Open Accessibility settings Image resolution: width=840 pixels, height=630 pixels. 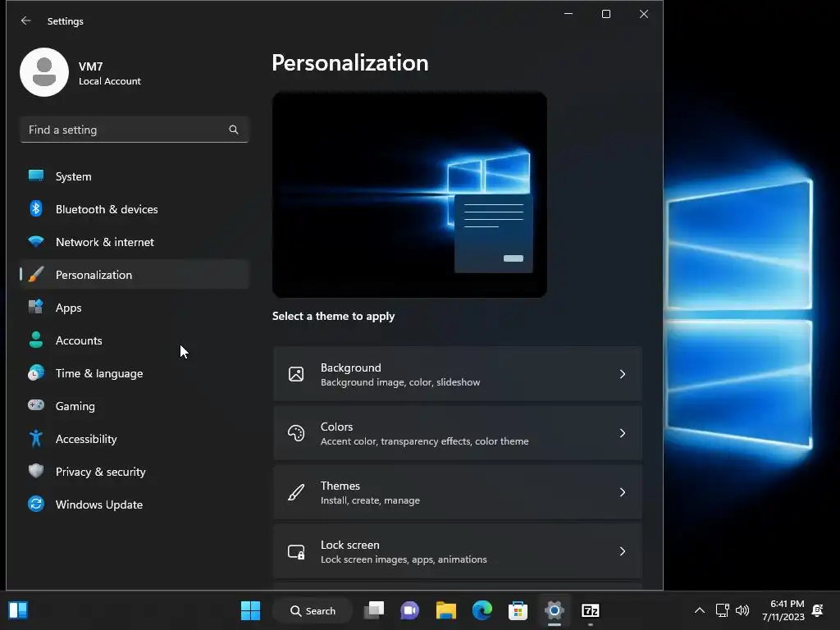pos(135,439)
